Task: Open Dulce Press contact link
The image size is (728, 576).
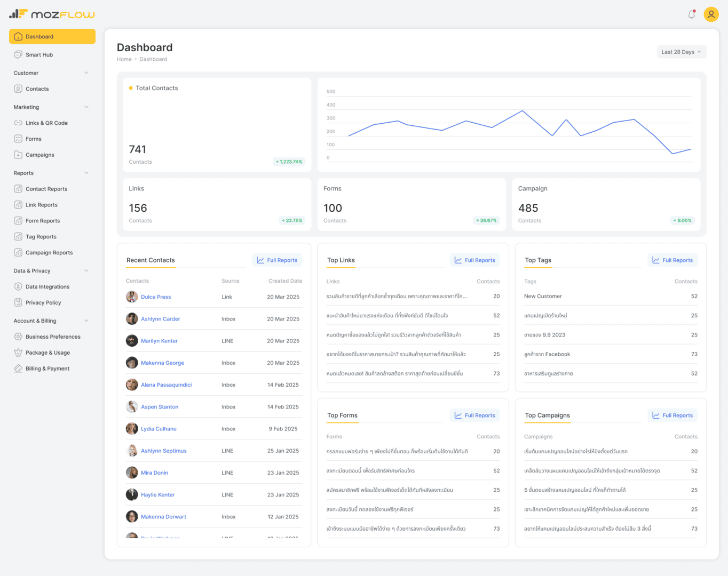Action: 156,297
